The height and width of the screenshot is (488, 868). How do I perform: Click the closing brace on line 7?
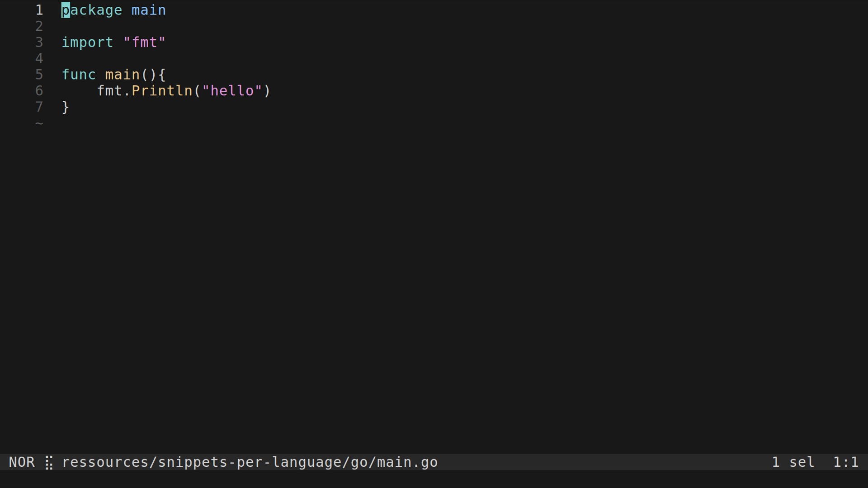click(66, 107)
